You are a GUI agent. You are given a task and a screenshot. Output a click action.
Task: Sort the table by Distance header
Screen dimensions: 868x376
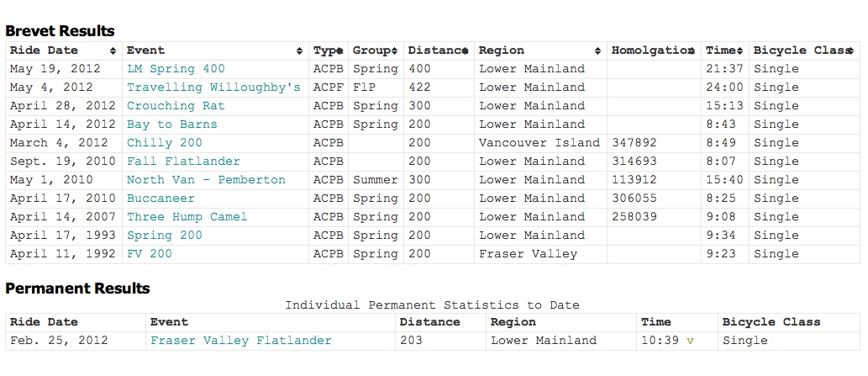465,50
